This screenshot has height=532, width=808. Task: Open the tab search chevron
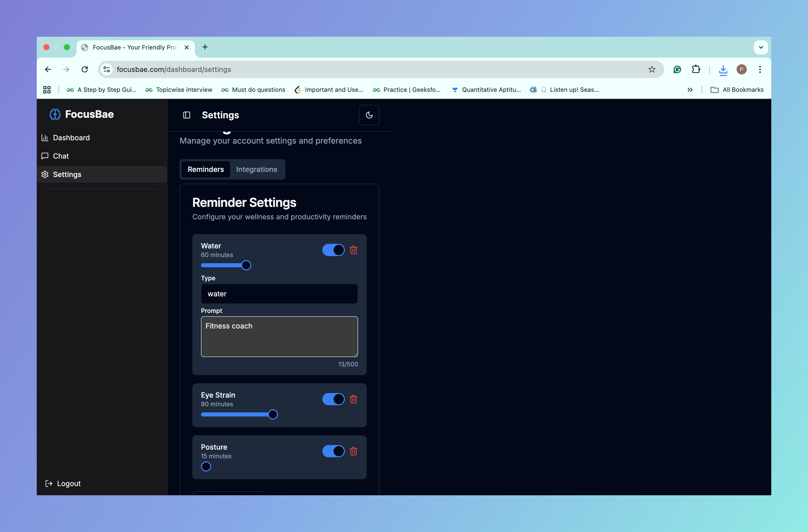tap(761, 47)
